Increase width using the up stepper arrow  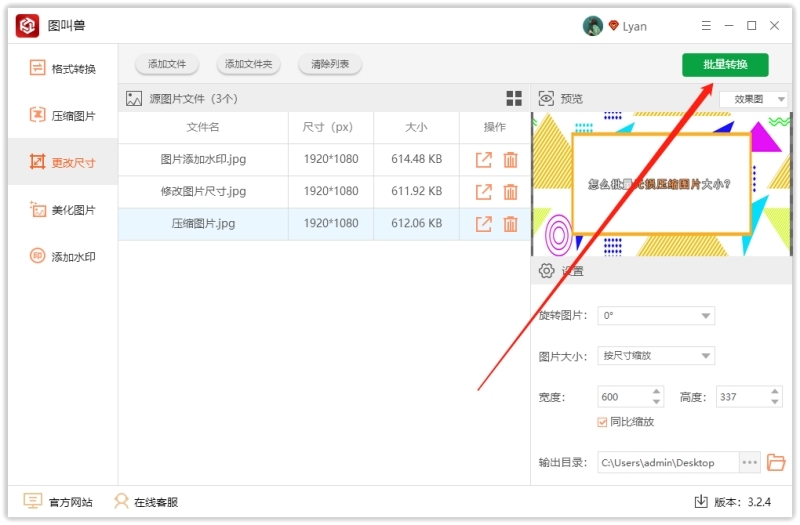tap(657, 392)
